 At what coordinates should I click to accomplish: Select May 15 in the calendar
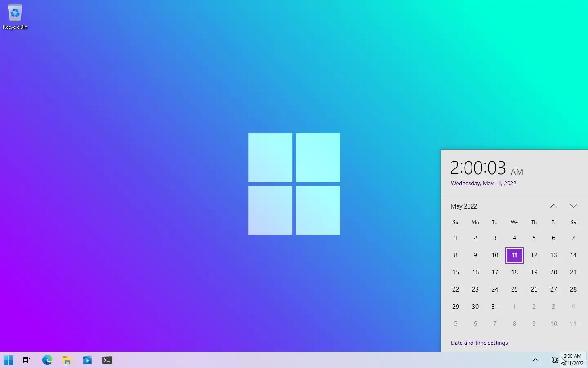click(456, 272)
